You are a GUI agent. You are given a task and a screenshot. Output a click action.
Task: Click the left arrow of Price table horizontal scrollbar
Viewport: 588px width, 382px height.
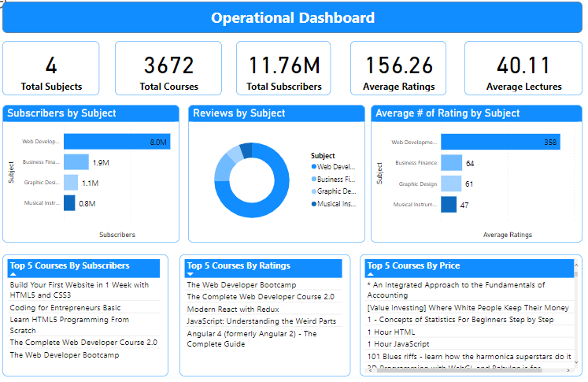point(370,370)
